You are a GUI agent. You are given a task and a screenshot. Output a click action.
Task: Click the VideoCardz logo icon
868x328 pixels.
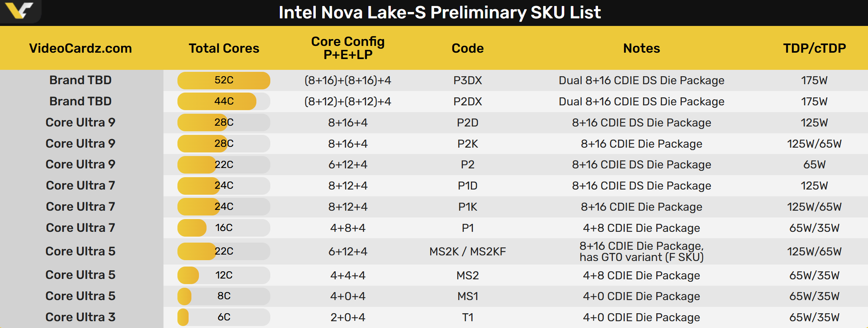tap(19, 10)
